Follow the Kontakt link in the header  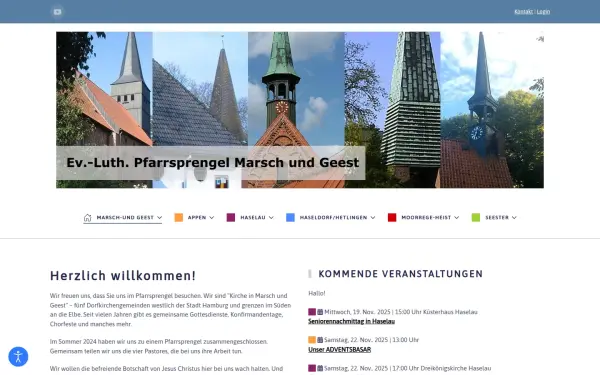523,12
